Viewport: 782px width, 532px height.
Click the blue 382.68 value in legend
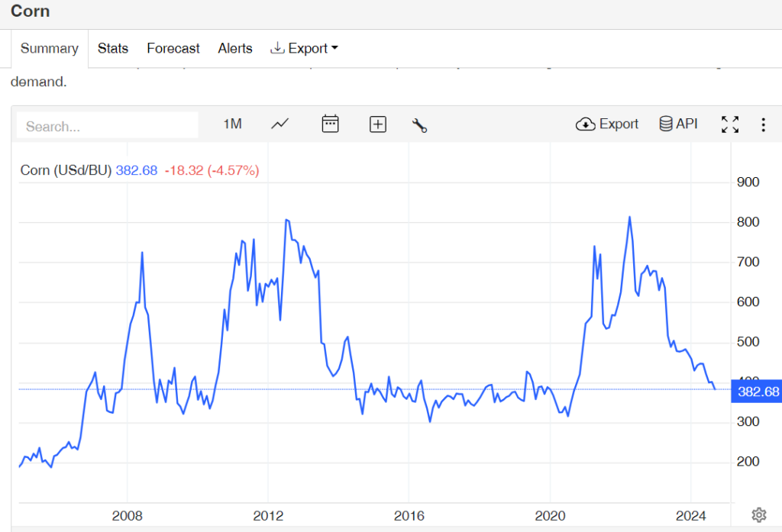(137, 170)
